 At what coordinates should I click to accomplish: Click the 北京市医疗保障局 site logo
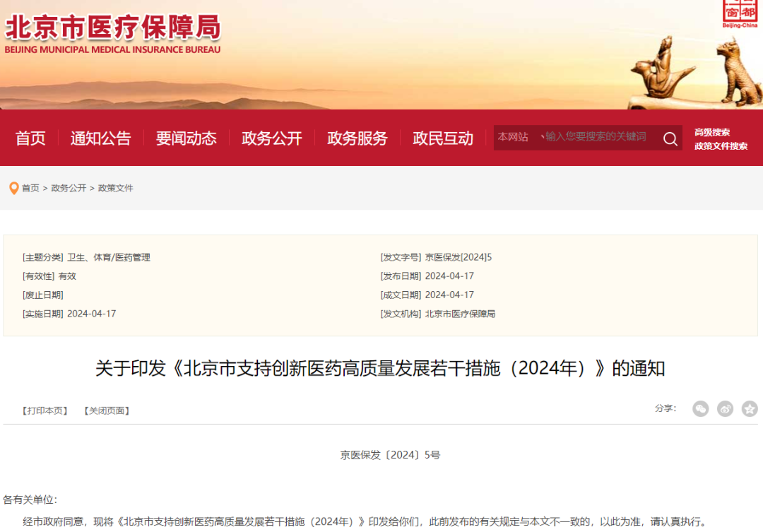(x=112, y=33)
